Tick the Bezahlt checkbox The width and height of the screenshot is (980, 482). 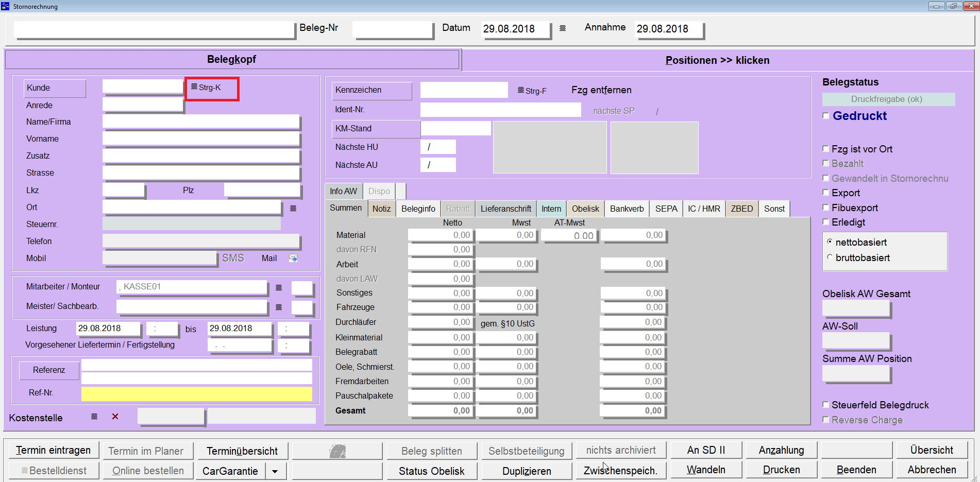coord(826,163)
